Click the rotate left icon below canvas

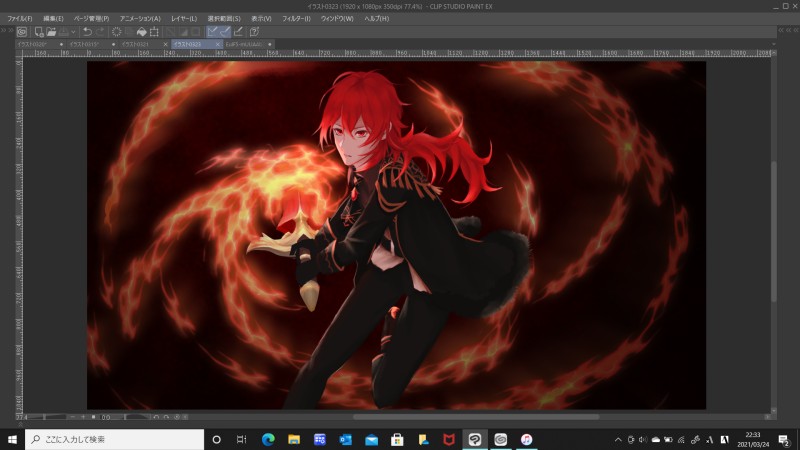click(x=156, y=417)
